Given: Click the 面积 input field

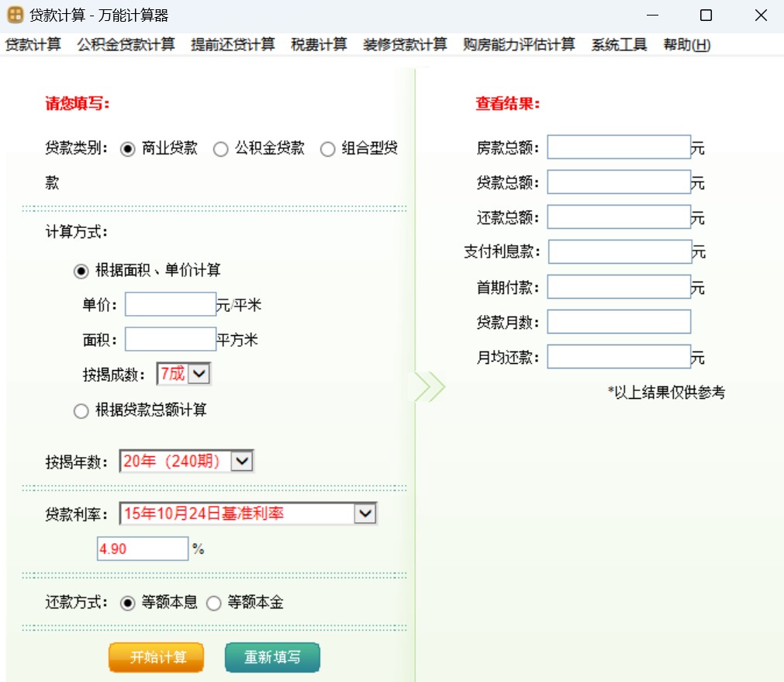Looking at the screenshot, I should [x=171, y=339].
